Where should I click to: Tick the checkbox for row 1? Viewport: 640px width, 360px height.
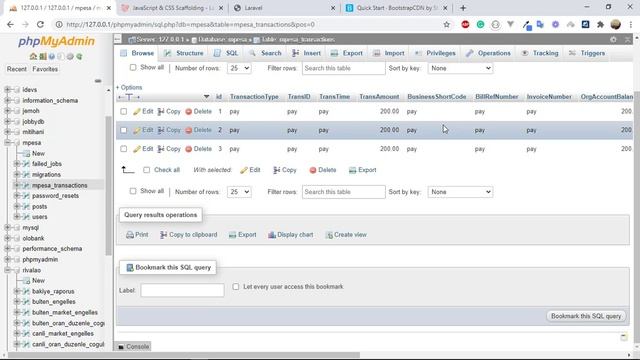(x=124, y=111)
